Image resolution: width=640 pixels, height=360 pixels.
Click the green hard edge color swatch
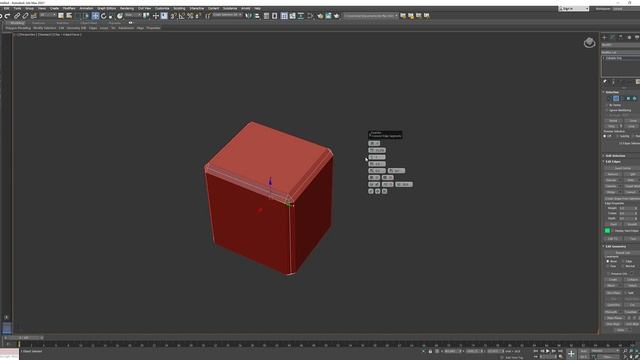[607, 231]
